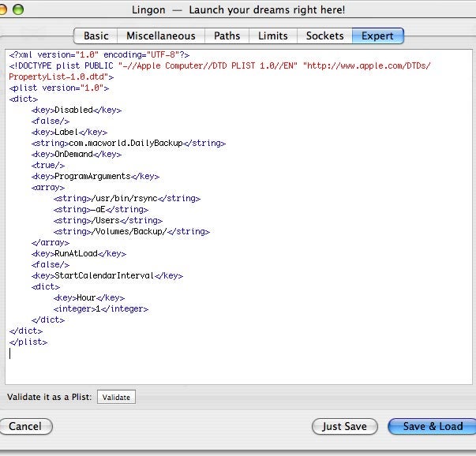Click the /Volumes/Backup/ string line
Image resolution: width=476 pixels, height=456 pixels.
pos(132,231)
